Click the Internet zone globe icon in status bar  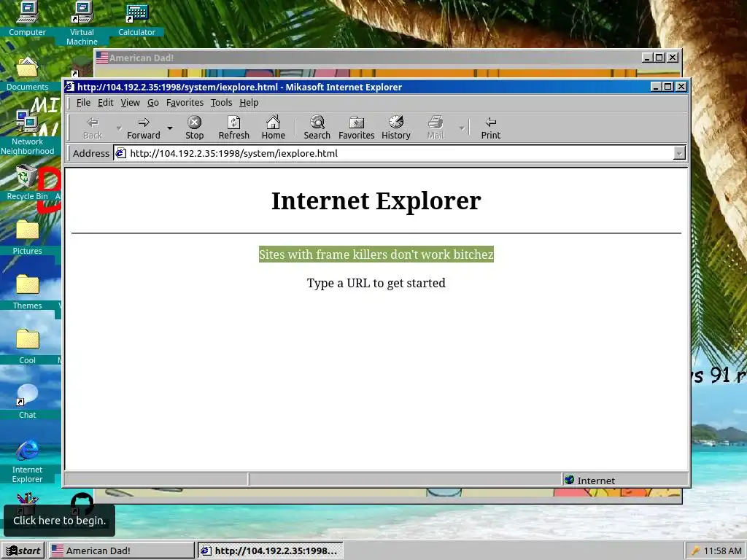tap(569, 480)
